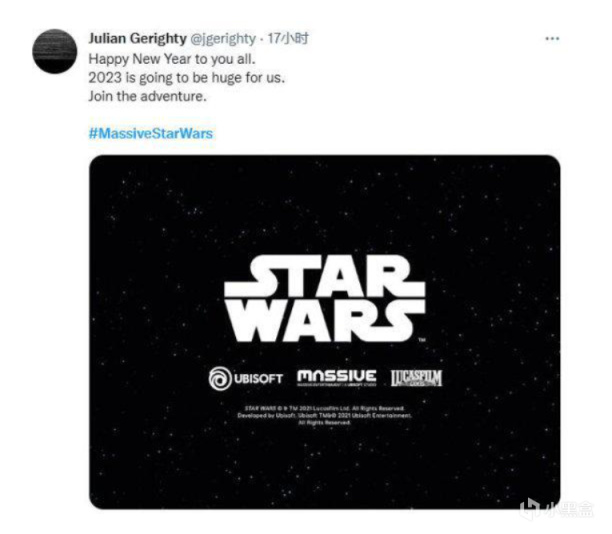Open the @jgerighty handle link
This screenshot has height=534, width=612.
[x=223, y=38]
